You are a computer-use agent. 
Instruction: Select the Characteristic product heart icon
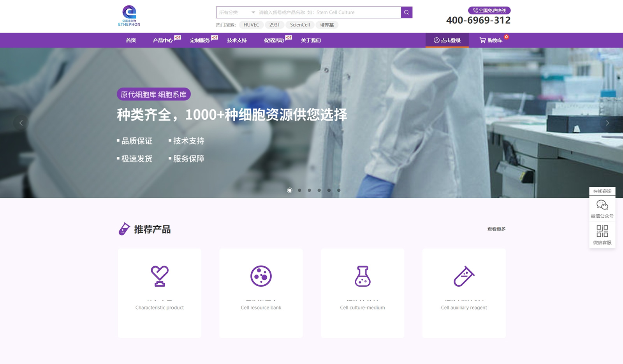[x=160, y=276]
